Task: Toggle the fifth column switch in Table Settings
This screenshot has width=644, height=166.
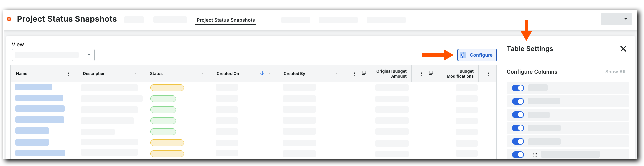Action: (x=518, y=141)
